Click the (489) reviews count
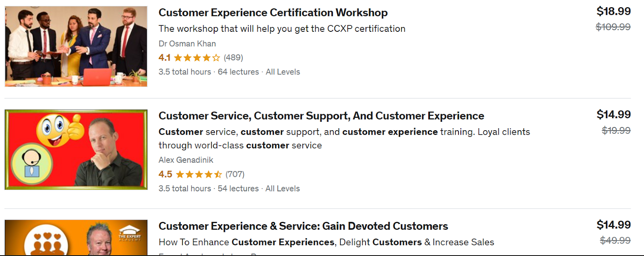The image size is (644, 256). coord(233,57)
